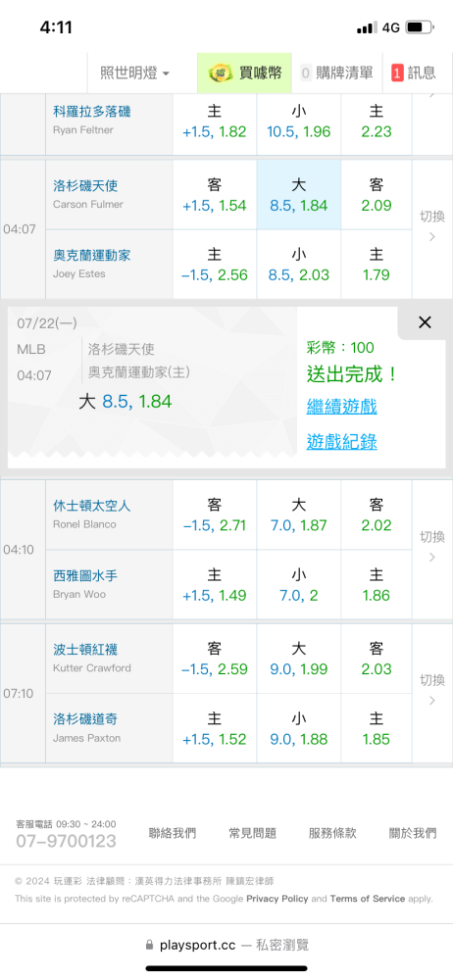Screen dimensions: 453x980
Task: Close the bet confirmation panel
Action: [425, 322]
